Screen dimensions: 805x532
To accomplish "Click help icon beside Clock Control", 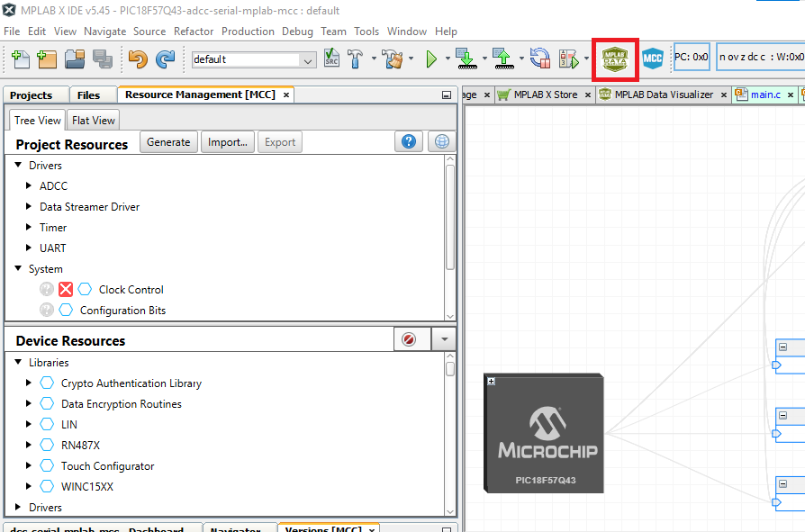I will click(47, 289).
